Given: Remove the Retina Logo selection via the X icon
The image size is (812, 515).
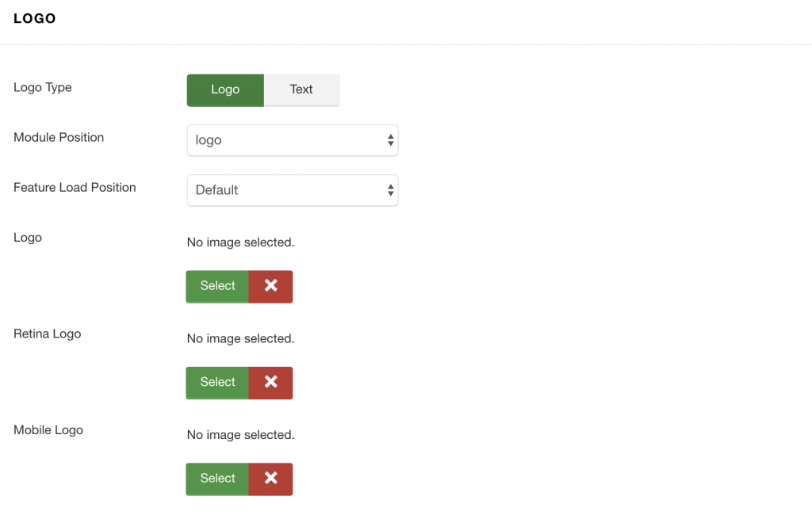Looking at the screenshot, I should pyautogui.click(x=270, y=383).
